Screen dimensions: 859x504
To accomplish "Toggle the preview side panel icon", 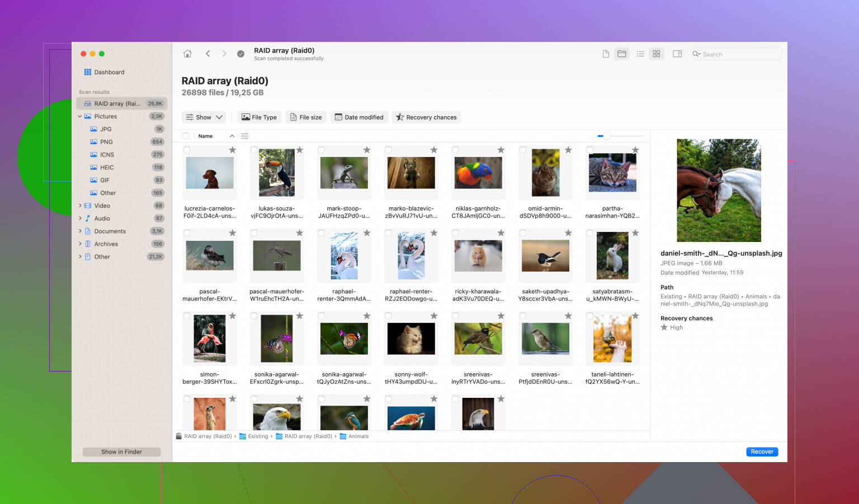I will pos(677,54).
